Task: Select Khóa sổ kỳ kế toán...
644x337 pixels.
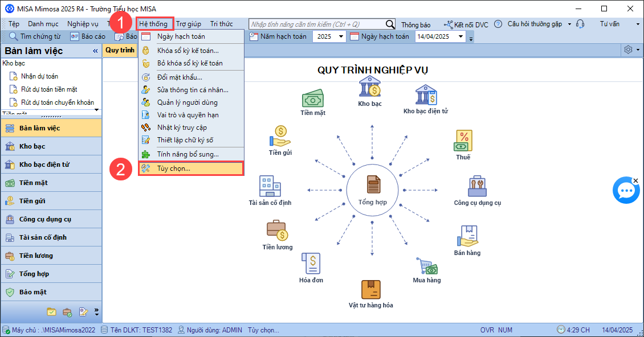Action: (x=191, y=51)
